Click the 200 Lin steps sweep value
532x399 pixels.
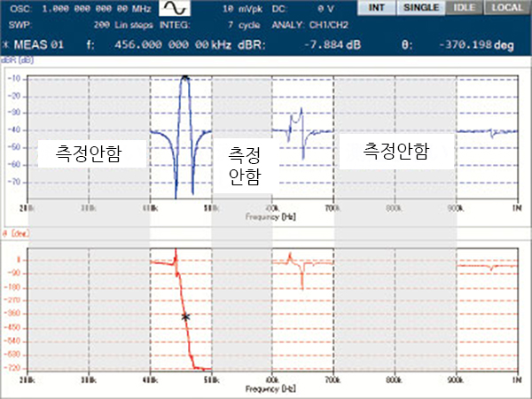click(x=123, y=25)
